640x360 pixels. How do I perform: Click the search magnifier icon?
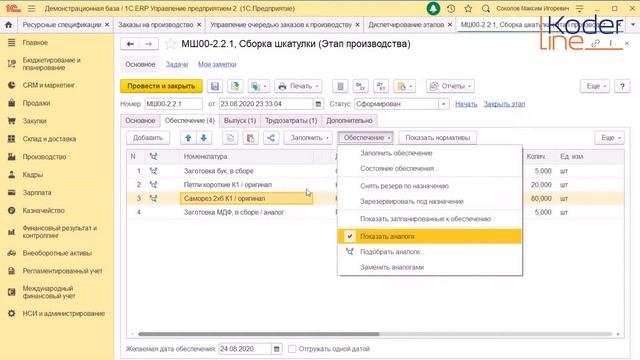tap(486, 8)
